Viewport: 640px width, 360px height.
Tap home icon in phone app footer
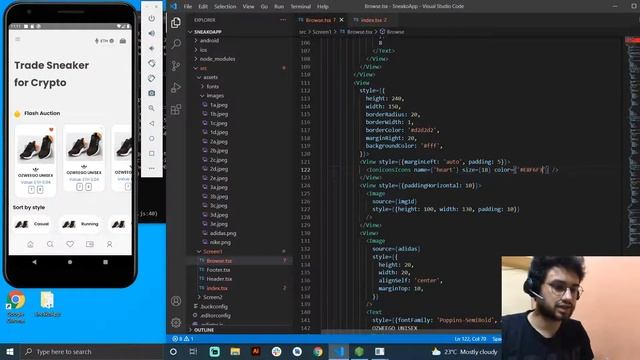(x=30, y=244)
